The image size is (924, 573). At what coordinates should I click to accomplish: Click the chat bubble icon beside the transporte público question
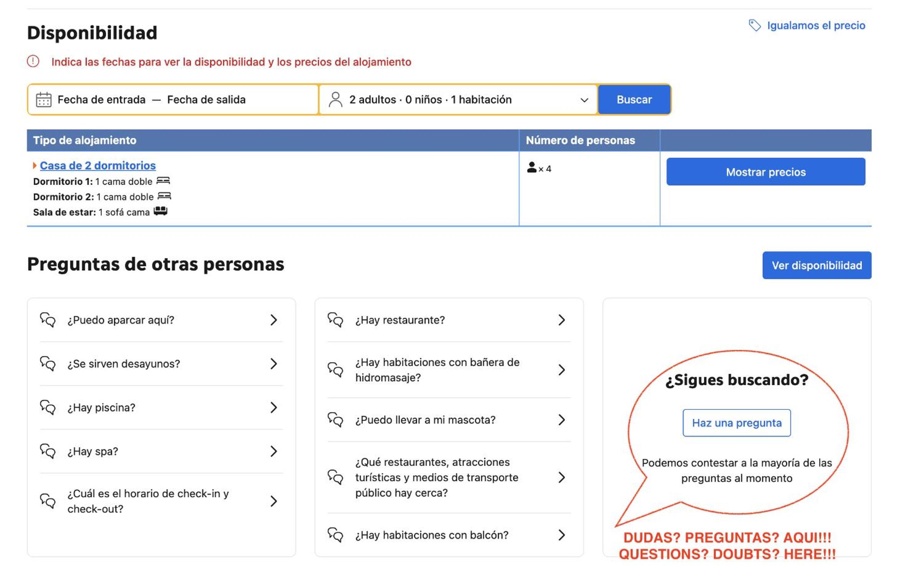pyautogui.click(x=335, y=477)
